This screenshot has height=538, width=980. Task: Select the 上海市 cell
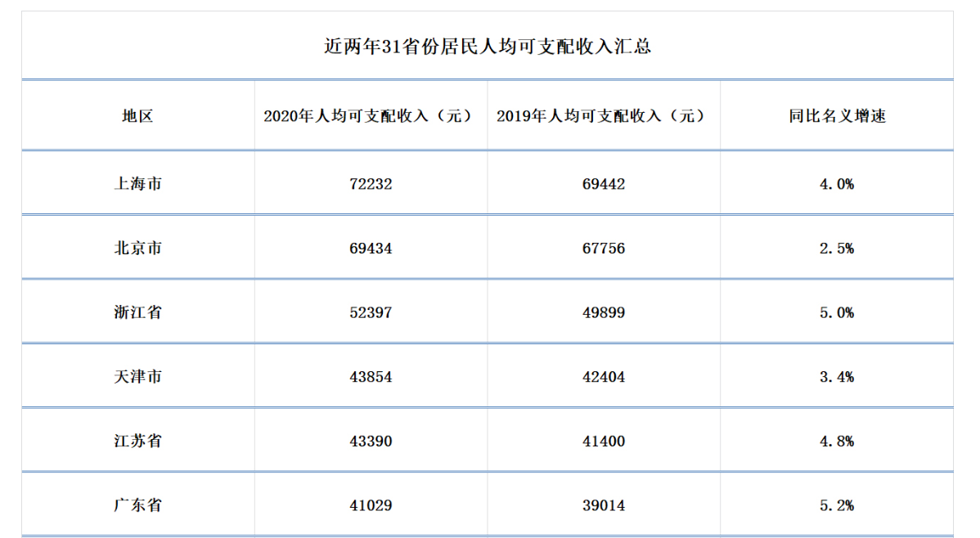[137, 184]
